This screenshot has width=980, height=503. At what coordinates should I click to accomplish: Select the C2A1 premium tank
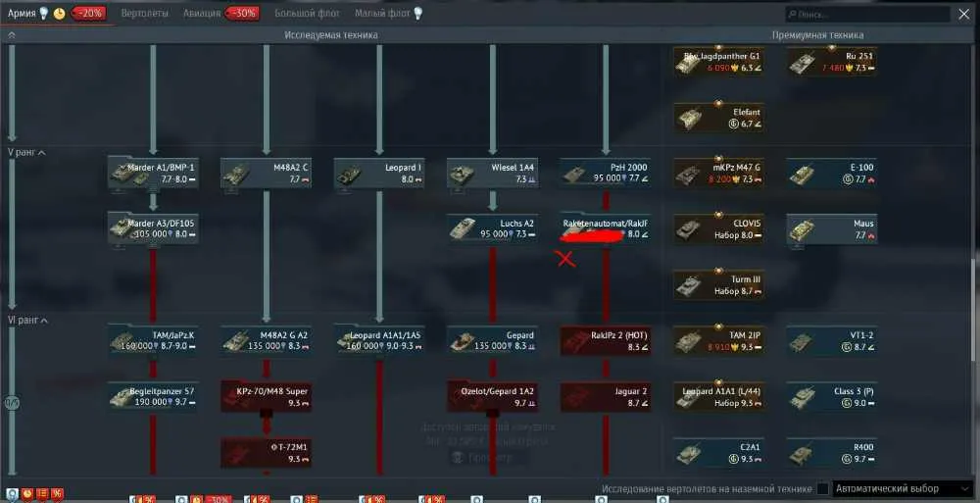coord(718,452)
